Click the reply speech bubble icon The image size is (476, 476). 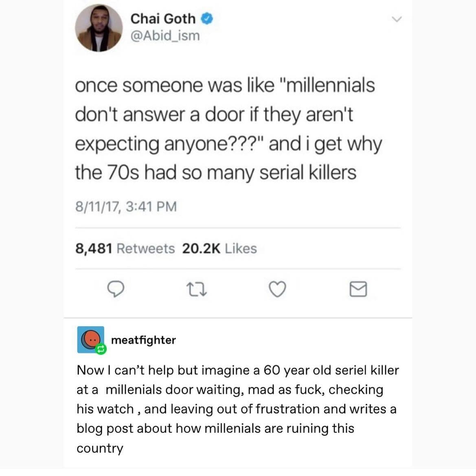coord(116,290)
